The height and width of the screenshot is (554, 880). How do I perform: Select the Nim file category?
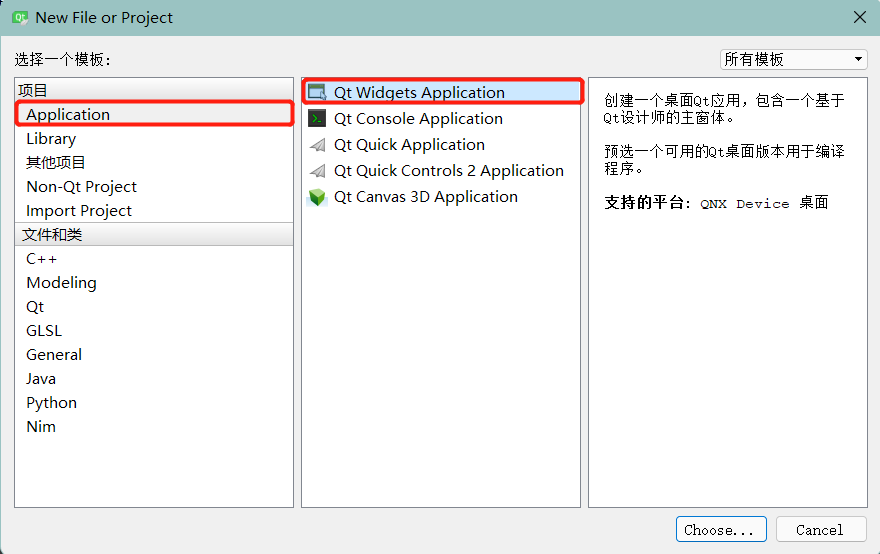[154, 427]
